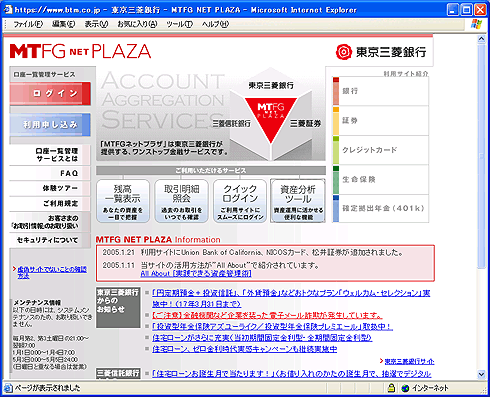Click the red ログイン button
The height and width of the screenshot is (397, 490).
50,94
